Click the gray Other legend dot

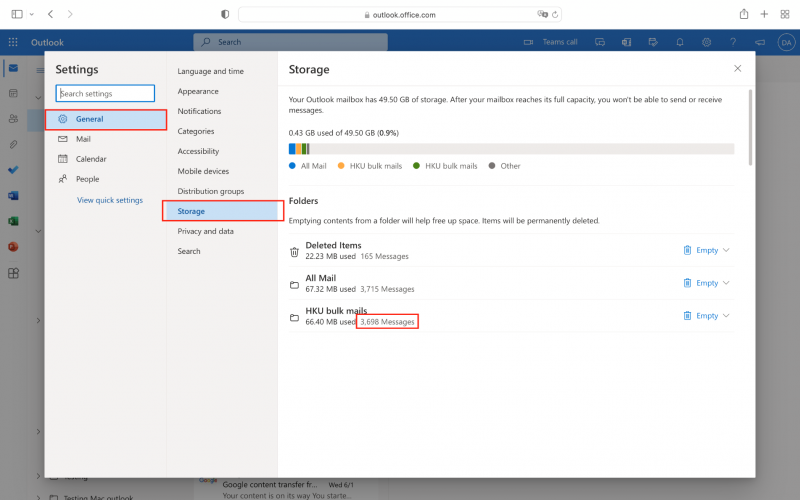[x=492, y=165]
